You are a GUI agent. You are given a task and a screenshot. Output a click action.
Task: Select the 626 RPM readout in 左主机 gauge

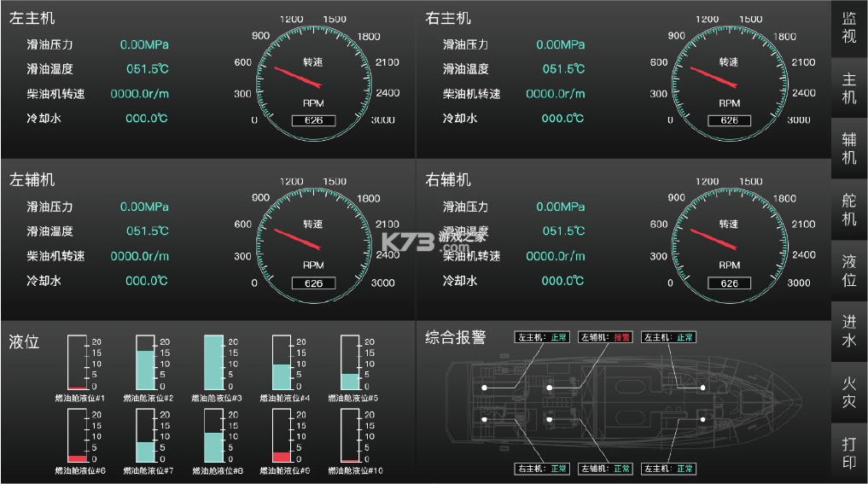(313, 120)
